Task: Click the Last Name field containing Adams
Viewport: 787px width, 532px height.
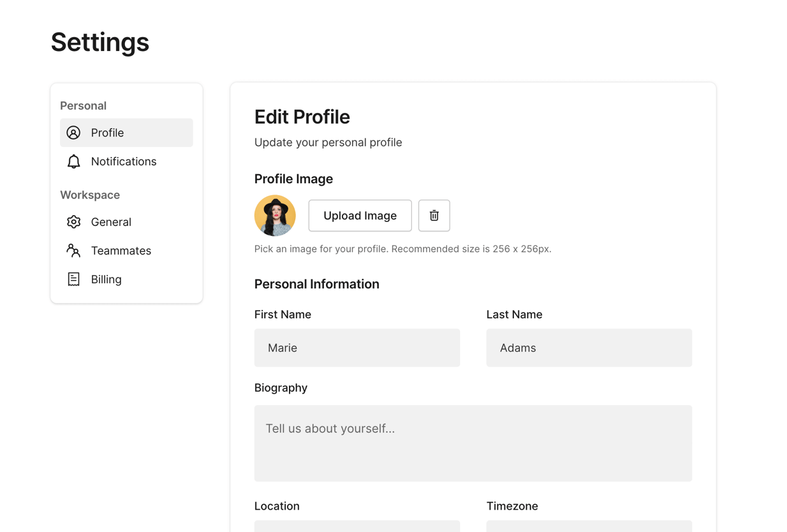Action: point(589,348)
